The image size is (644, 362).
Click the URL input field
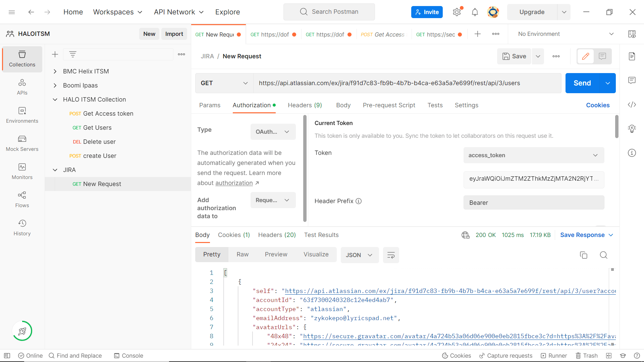408,83
